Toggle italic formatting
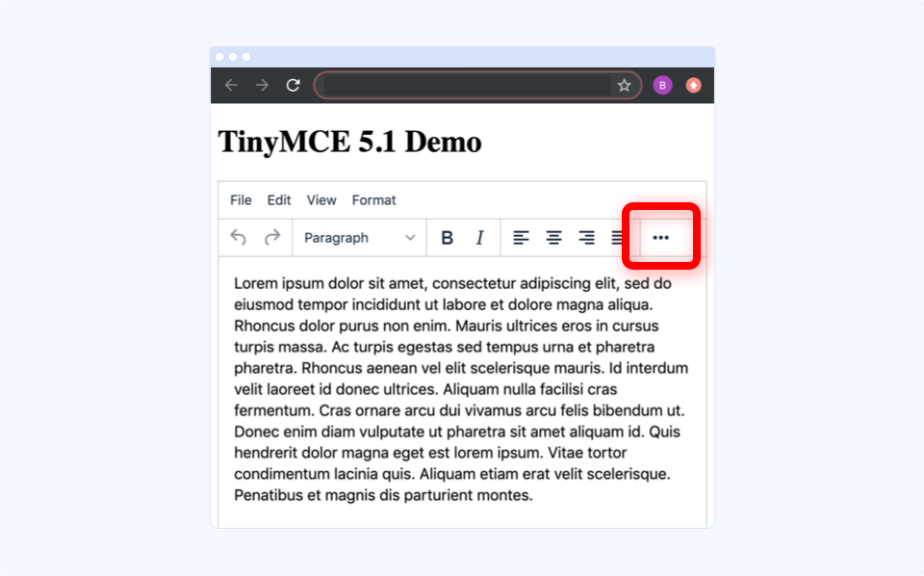The height and width of the screenshot is (576, 924). [479, 238]
